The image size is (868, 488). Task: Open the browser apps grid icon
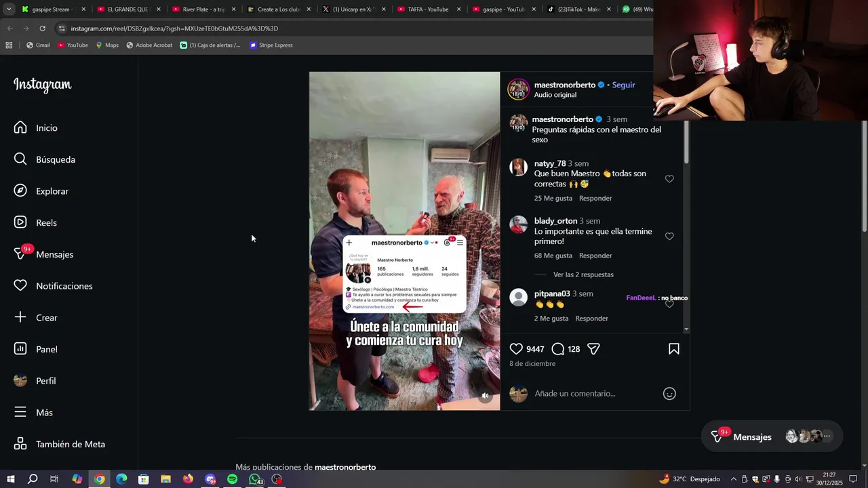[9, 45]
